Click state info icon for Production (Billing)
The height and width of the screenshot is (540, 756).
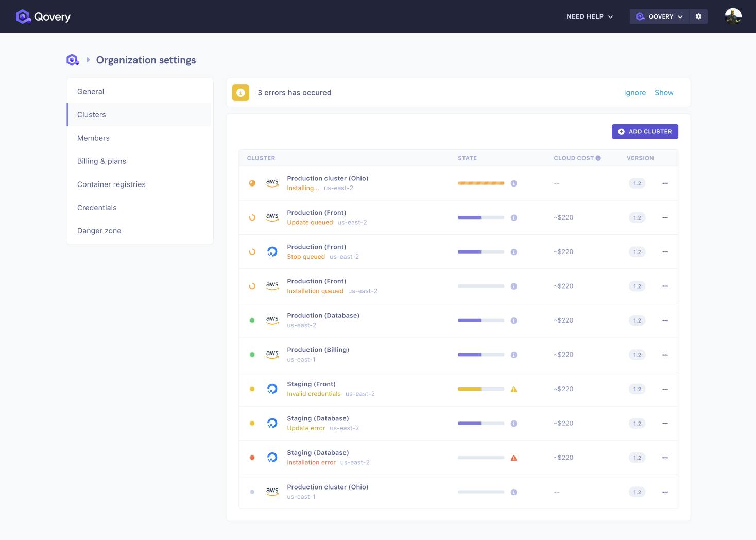(513, 355)
